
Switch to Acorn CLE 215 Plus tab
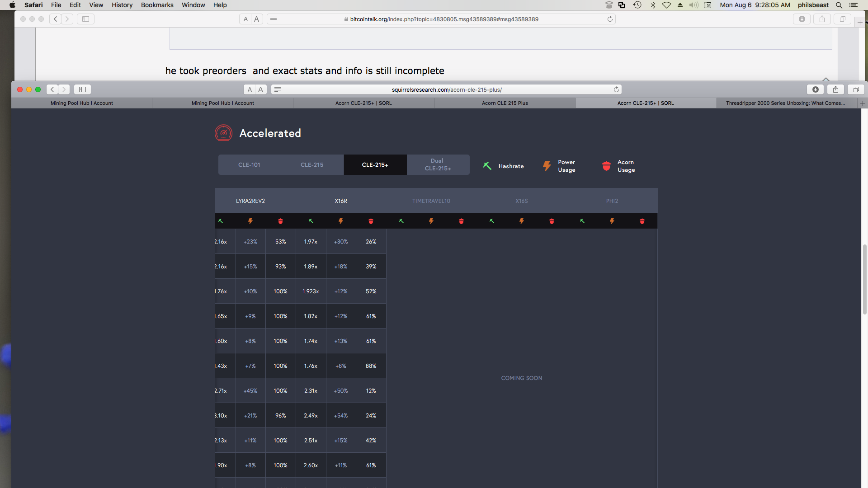505,103
